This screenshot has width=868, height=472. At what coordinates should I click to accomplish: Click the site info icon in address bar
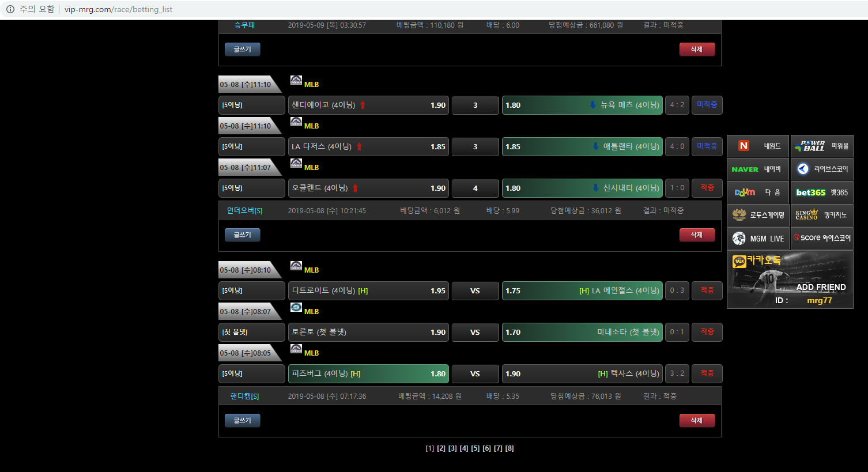(10, 9)
